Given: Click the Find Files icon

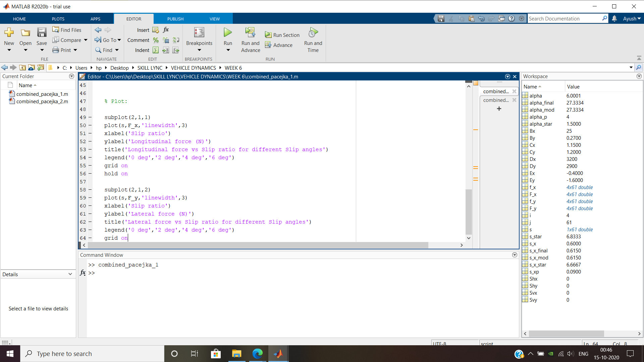Looking at the screenshot, I should pyautogui.click(x=66, y=29).
